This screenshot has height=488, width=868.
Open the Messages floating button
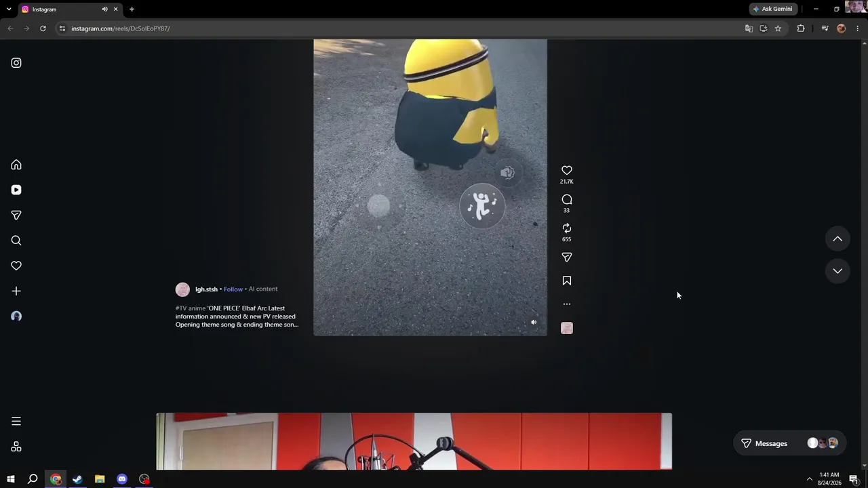click(x=789, y=443)
